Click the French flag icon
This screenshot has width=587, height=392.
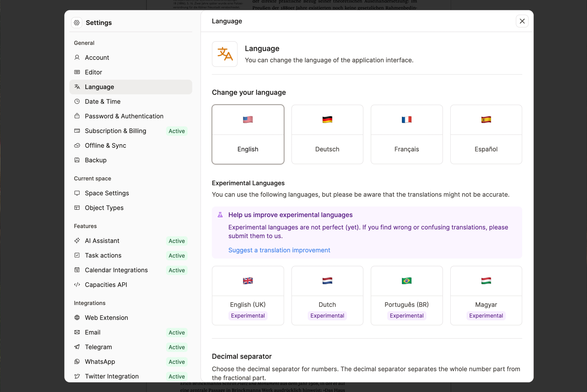click(407, 119)
